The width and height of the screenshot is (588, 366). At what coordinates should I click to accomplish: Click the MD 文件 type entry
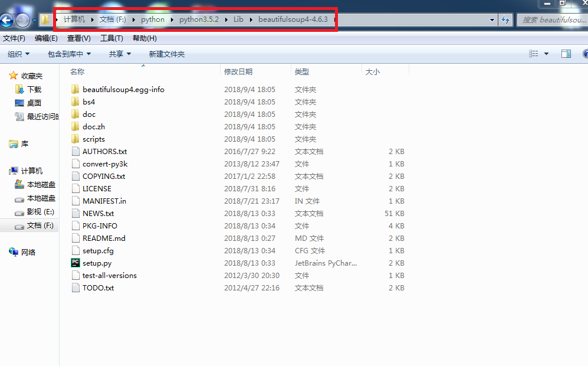click(310, 238)
